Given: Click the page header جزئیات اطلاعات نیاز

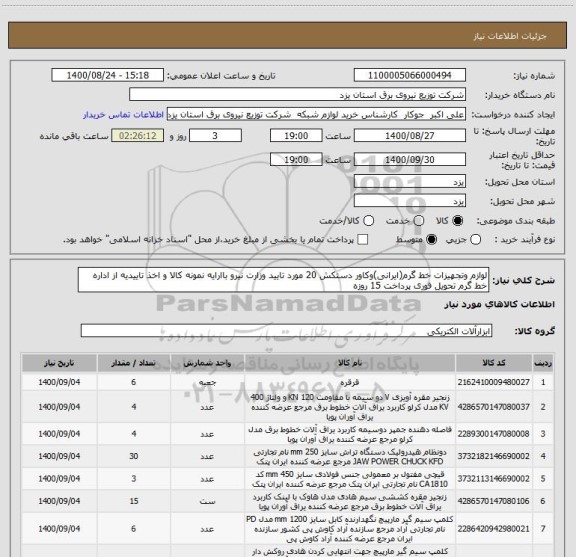Looking at the screenshot, I should click(510, 36).
